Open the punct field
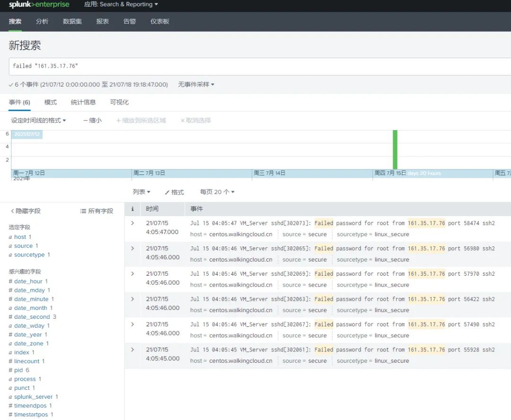The height and width of the screenshot is (420, 511). coord(22,388)
